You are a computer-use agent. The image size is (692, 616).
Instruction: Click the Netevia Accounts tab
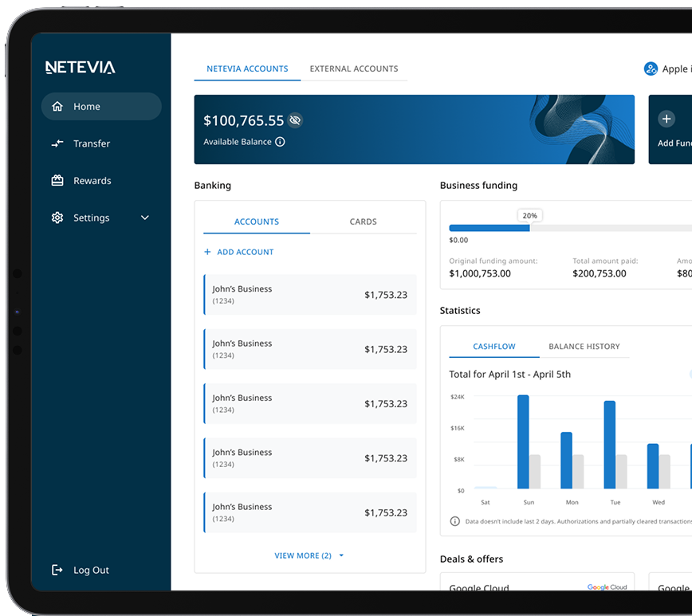coord(247,69)
